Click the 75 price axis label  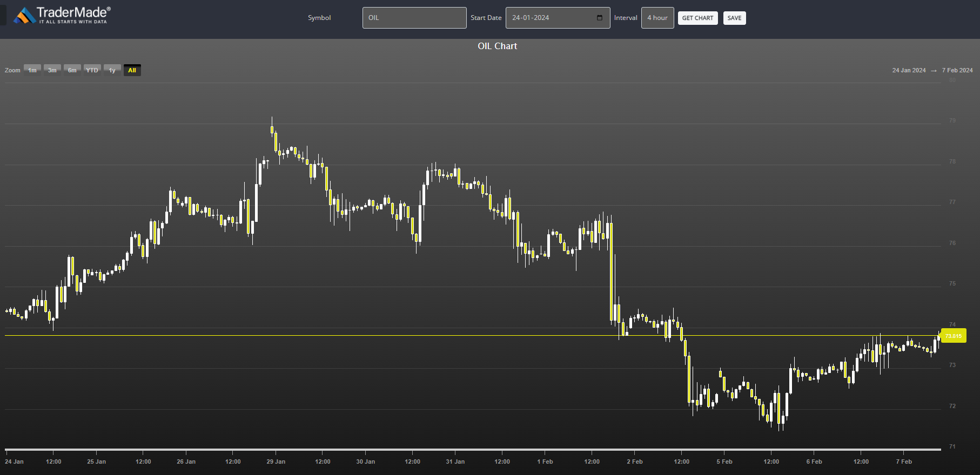[952, 283]
